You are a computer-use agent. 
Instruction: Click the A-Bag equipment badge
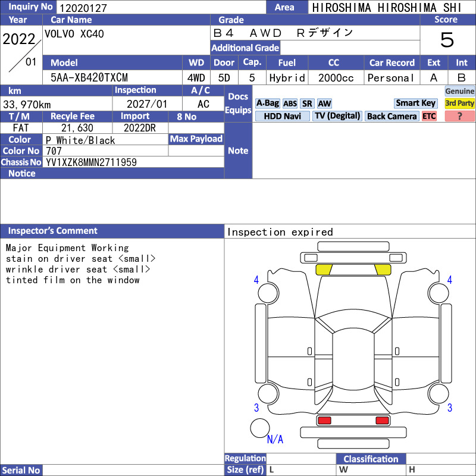coord(267,104)
